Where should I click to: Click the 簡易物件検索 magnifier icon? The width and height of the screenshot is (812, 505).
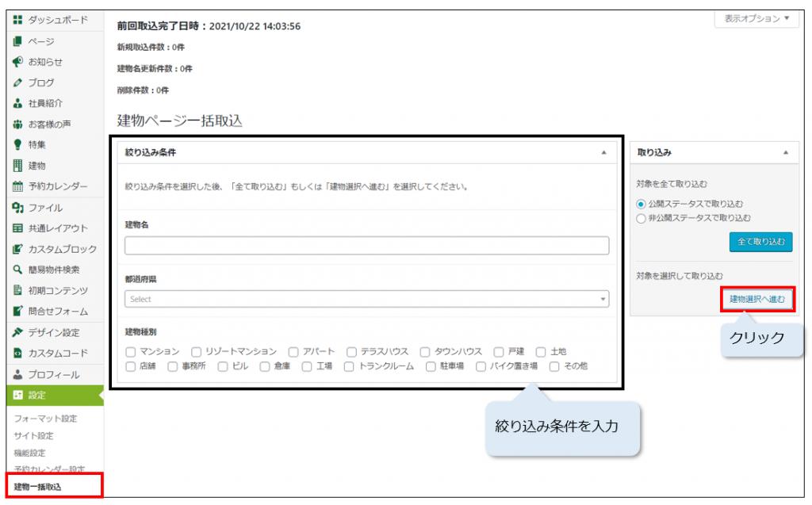tap(17, 270)
